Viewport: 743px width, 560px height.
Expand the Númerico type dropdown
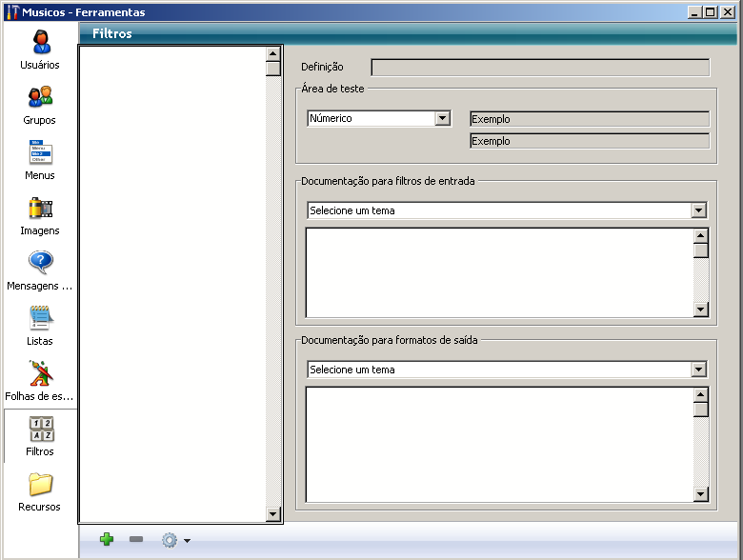click(x=442, y=119)
